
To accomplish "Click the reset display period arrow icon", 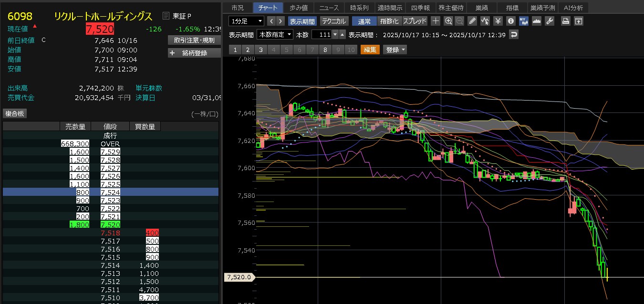I will pos(513,35).
